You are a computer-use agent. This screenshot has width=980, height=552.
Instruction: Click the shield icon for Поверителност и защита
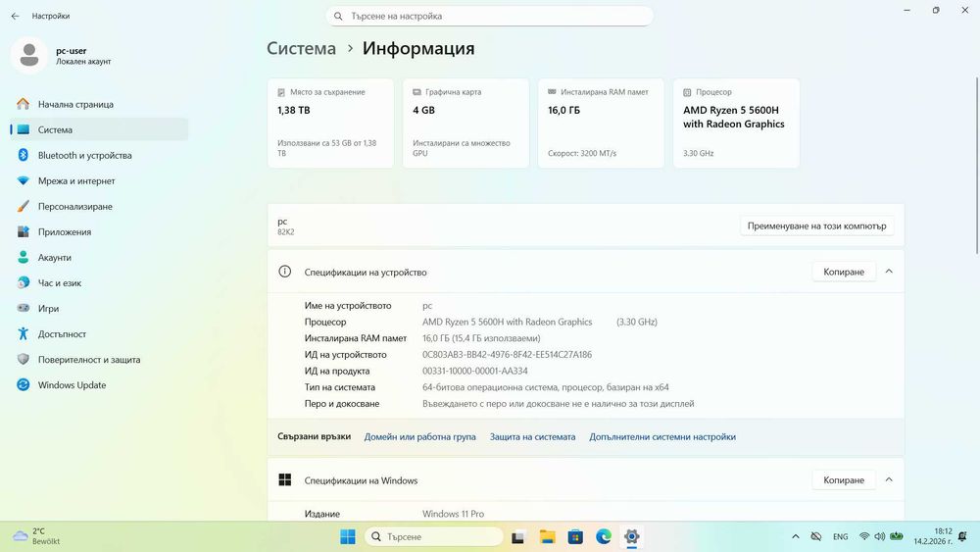click(x=24, y=360)
